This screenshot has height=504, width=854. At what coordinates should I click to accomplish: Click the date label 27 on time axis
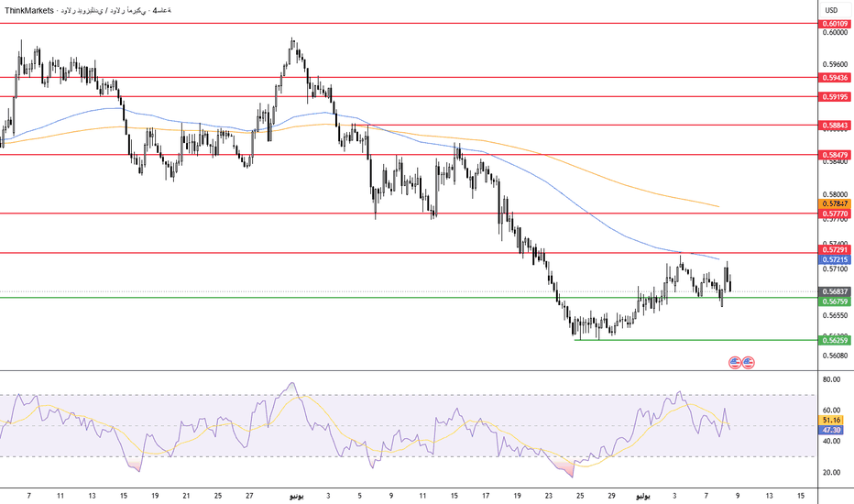249,496
